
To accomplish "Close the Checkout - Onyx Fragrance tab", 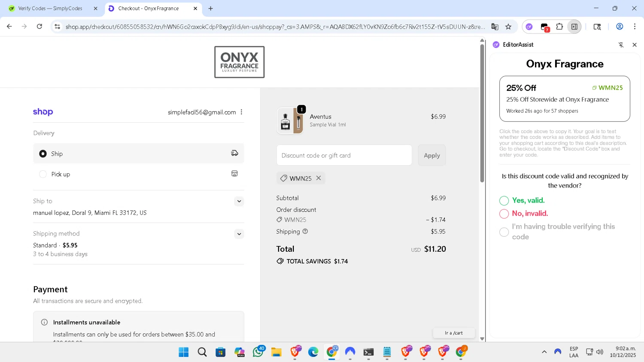I will [x=195, y=8].
